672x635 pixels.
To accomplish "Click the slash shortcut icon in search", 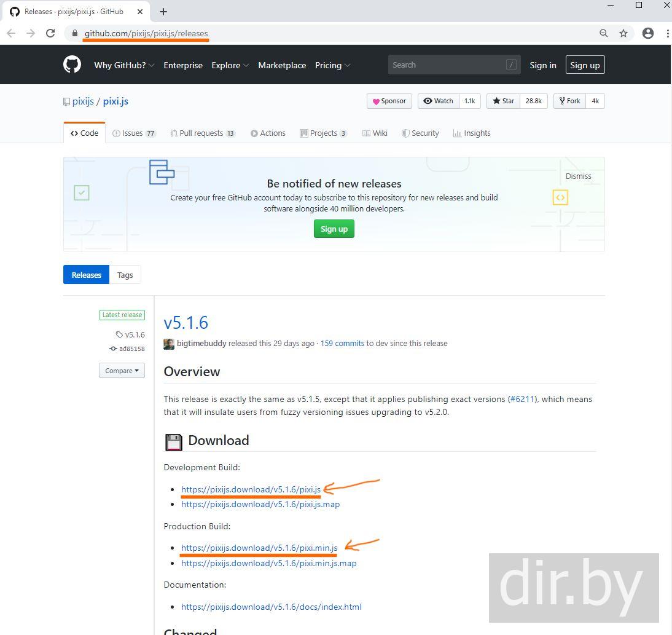I will tap(511, 65).
